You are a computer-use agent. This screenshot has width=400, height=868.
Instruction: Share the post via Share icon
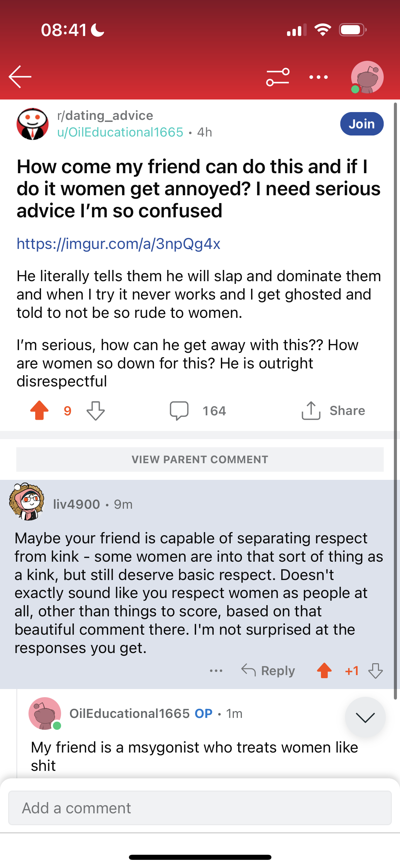tap(333, 411)
